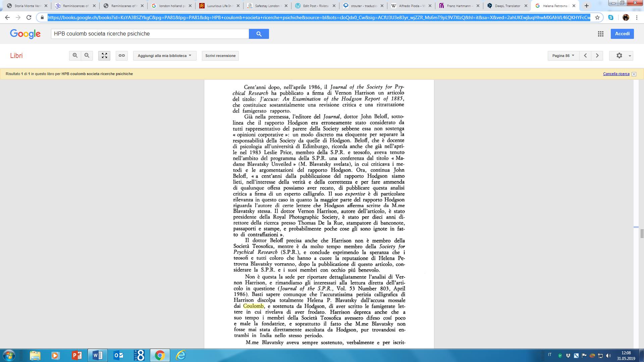Open settings gear dropdown
The image size is (644, 362).
(621, 56)
